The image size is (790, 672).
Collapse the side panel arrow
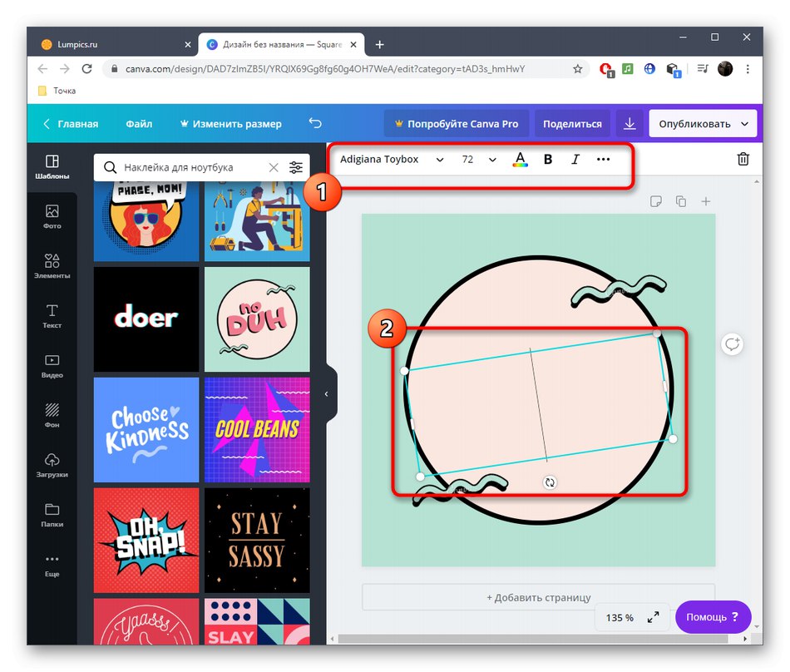pyautogui.click(x=327, y=394)
